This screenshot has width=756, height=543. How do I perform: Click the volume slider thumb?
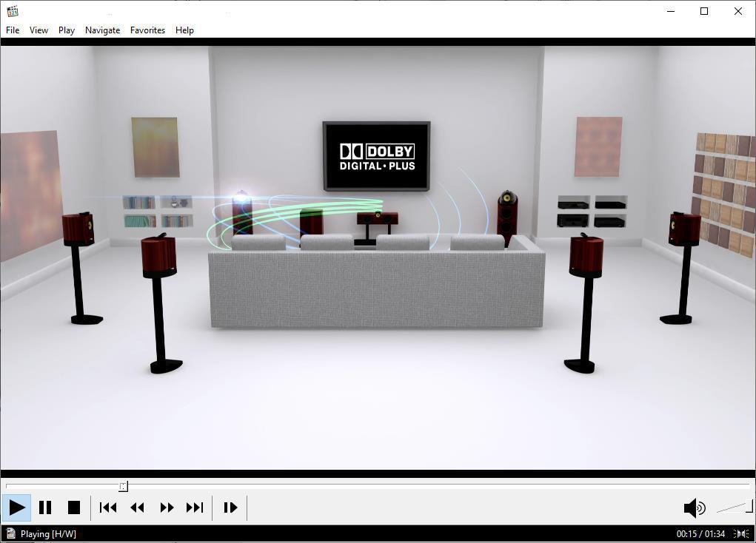click(750, 507)
